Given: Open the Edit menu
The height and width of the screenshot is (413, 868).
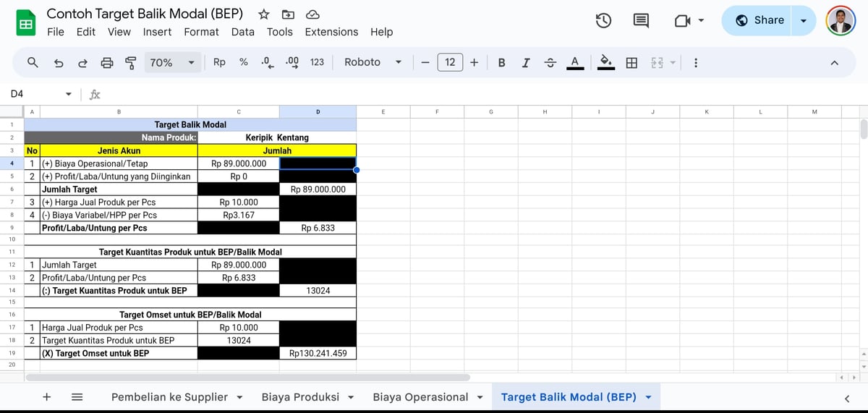Looking at the screenshot, I should pos(86,32).
